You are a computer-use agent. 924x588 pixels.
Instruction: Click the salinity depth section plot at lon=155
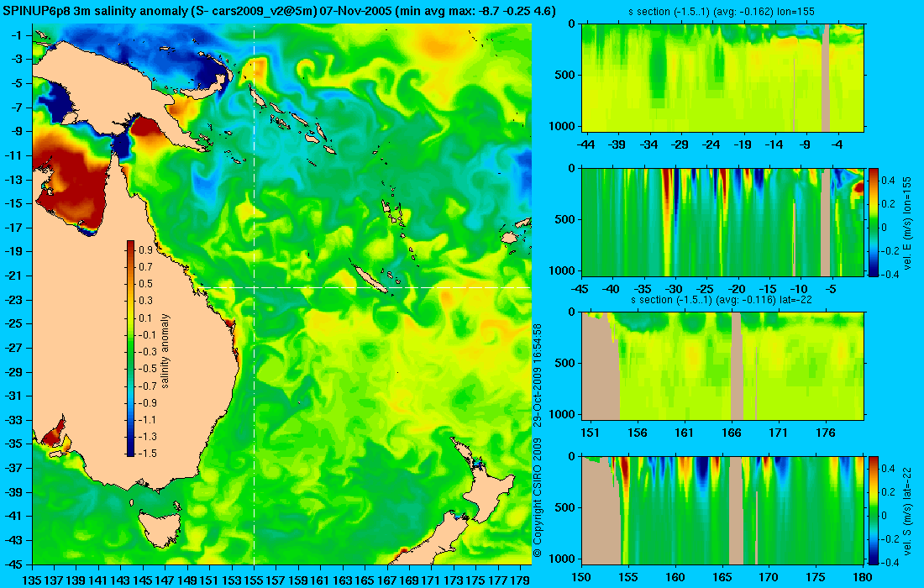[722, 77]
